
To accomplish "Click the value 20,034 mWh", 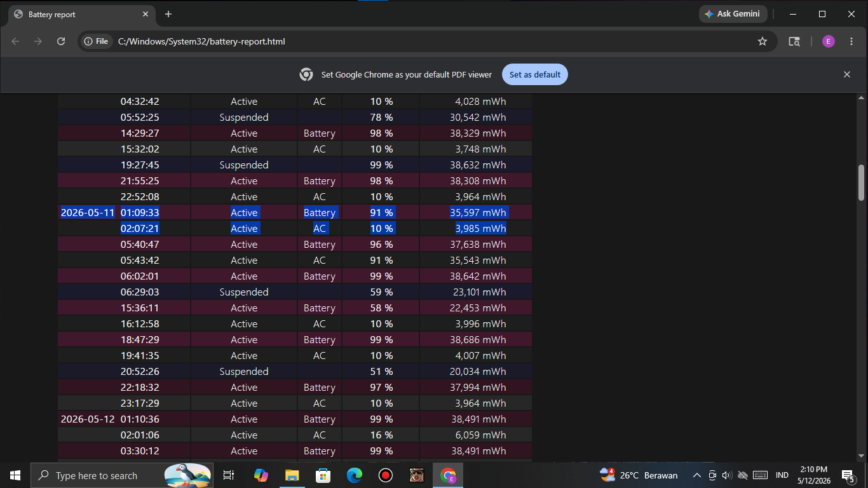I will coord(478,371).
